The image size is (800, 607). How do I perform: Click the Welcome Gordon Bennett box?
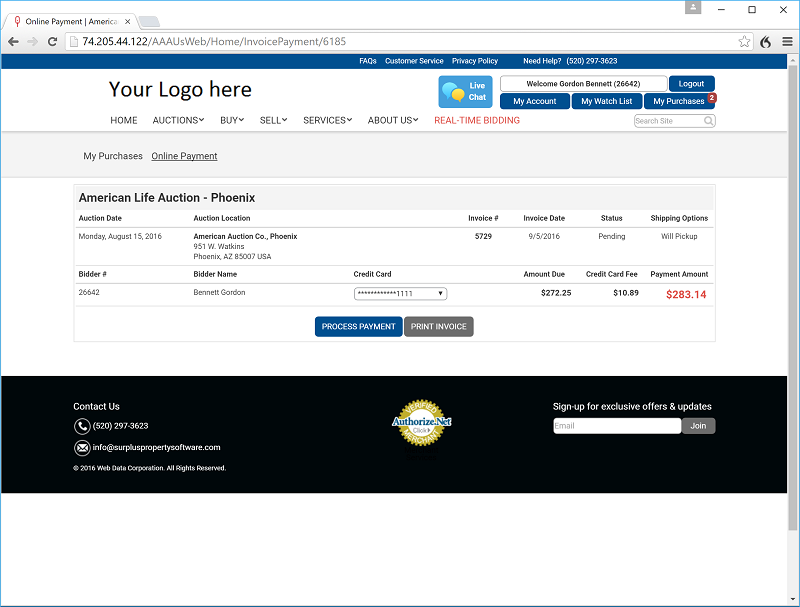point(584,84)
